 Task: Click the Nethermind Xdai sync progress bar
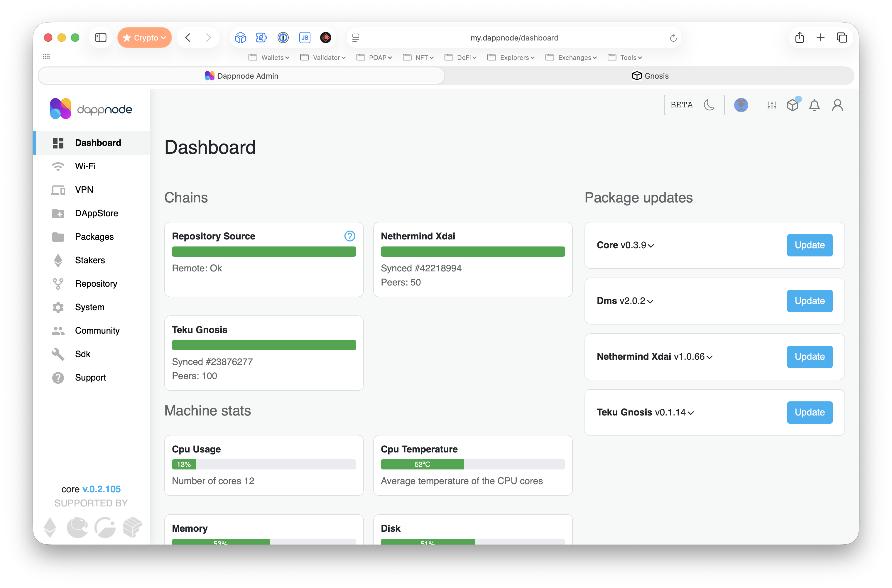click(472, 252)
